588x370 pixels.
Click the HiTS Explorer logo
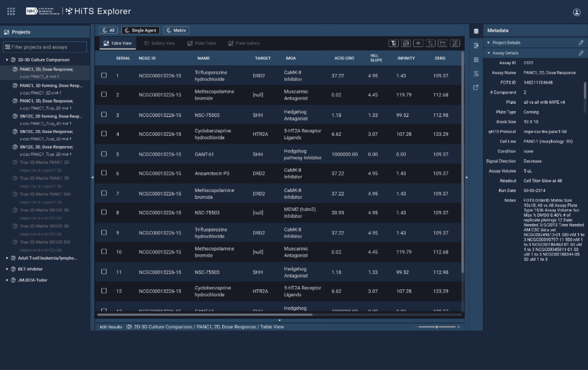click(x=98, y=11)
